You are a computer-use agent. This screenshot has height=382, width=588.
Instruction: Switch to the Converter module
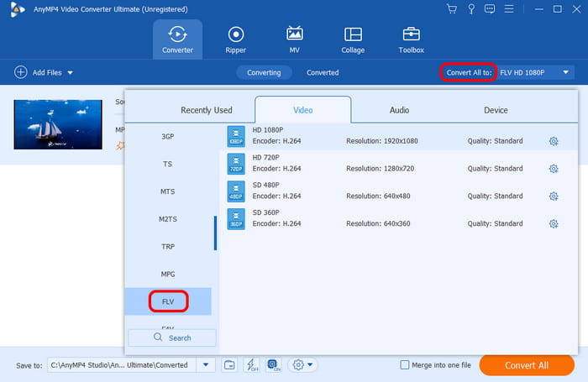(x=177, y=39)
